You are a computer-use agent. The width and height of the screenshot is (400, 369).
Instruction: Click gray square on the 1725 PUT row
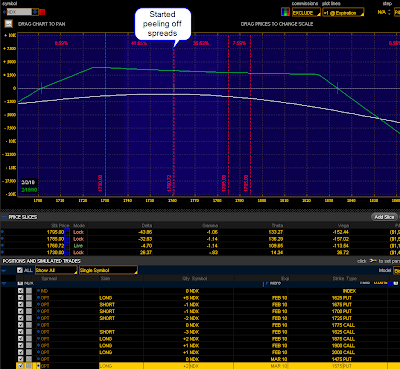point(29,318)
